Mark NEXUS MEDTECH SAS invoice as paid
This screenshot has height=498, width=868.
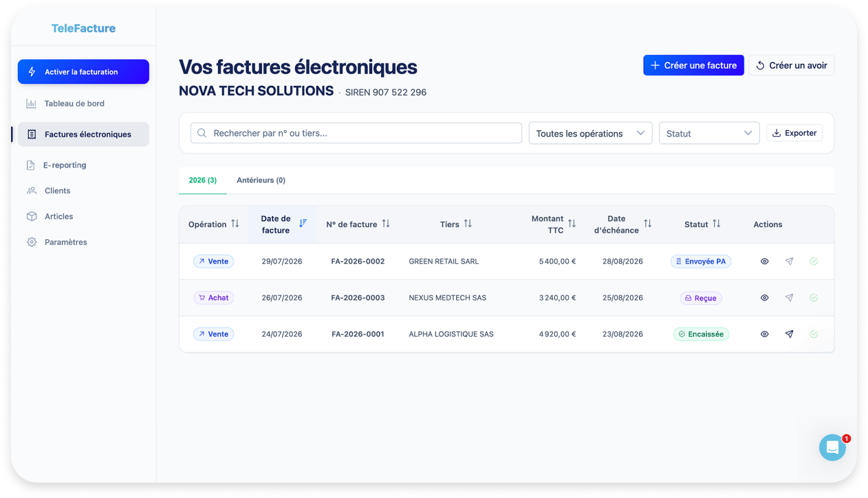click(x=814, y=297)
